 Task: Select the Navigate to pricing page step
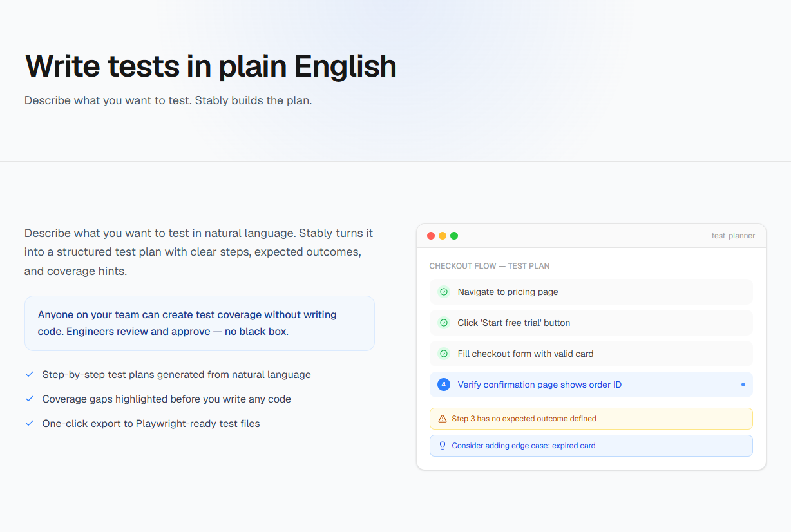(x=591, y=292)
